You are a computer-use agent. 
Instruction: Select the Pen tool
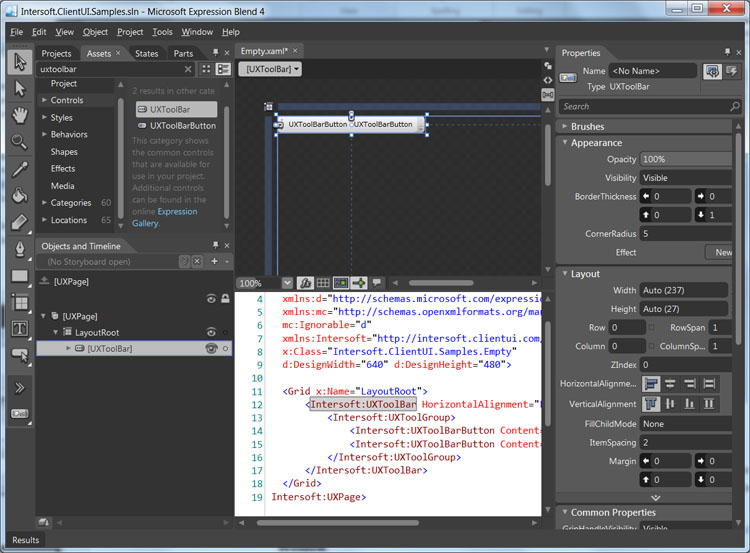pyautogui.click(x=20, y=249)
